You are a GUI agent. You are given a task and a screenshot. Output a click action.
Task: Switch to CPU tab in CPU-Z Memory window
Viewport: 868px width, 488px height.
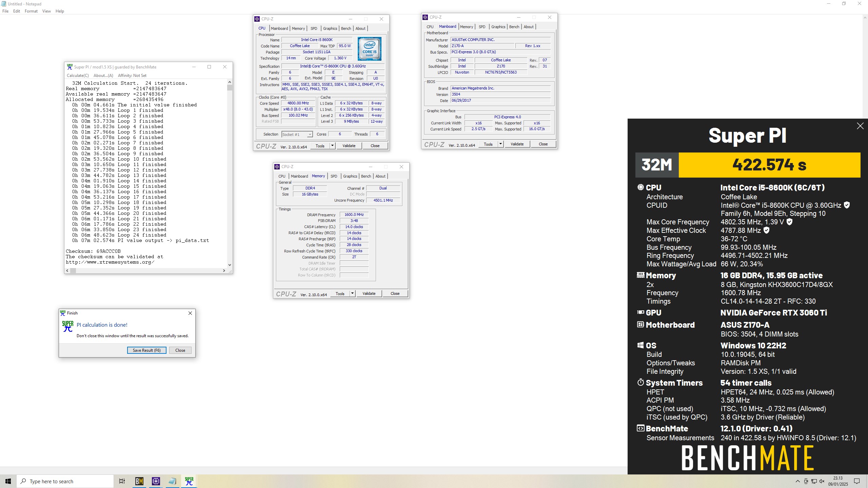point(282,176)
